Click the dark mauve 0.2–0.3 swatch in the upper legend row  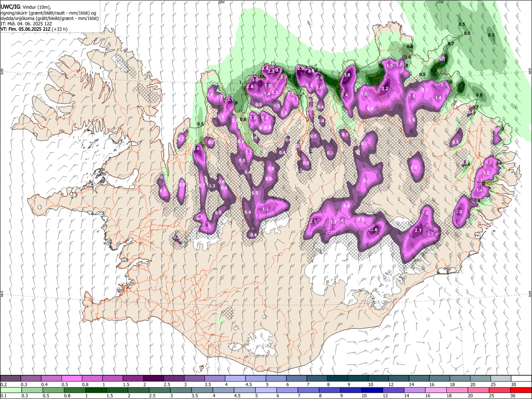click(x=10, y=378)
